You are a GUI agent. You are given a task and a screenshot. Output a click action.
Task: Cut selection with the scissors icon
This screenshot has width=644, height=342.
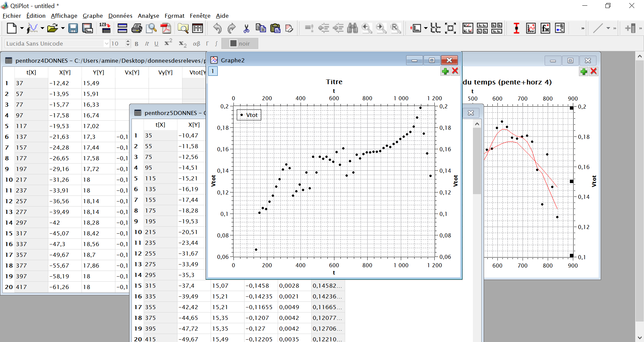coord(247,28)
